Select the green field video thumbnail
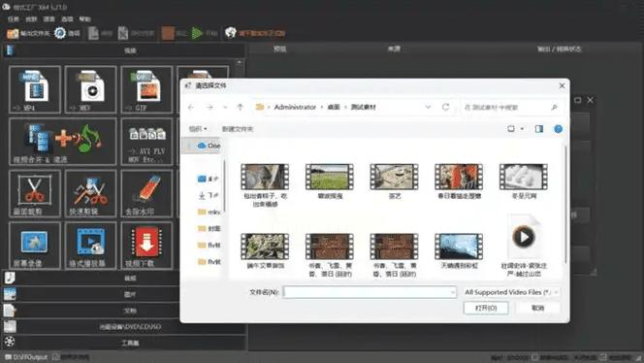 tap(330, 177)
